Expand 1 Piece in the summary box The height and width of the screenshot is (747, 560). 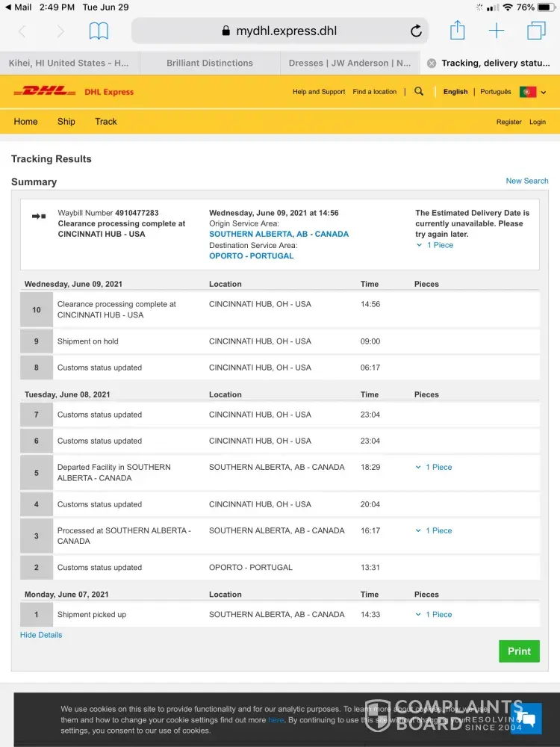tap(435, 245)
